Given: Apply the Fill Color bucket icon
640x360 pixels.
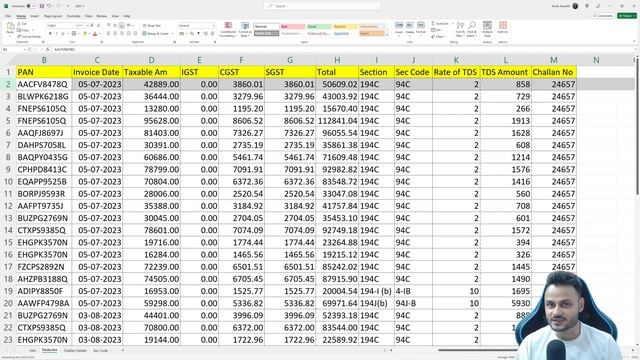Looking at the screenshot, I should [85, 33].
